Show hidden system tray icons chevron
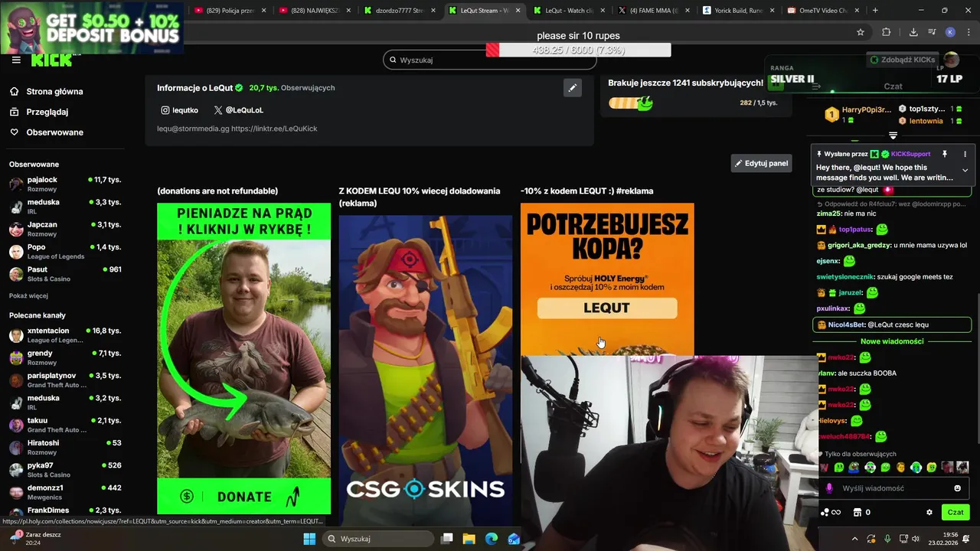980x551 pixels. coord(854,539)
